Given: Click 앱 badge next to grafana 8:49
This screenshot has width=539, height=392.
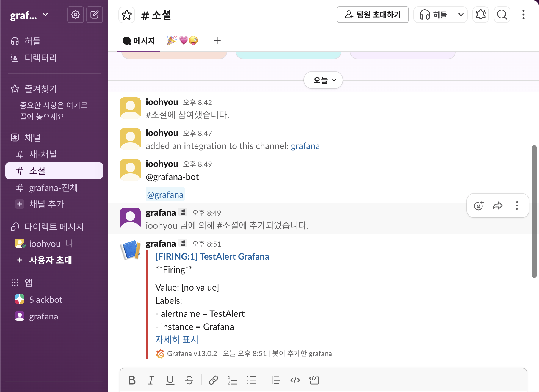Looking at the screenshot, I should tap(183, 212).
